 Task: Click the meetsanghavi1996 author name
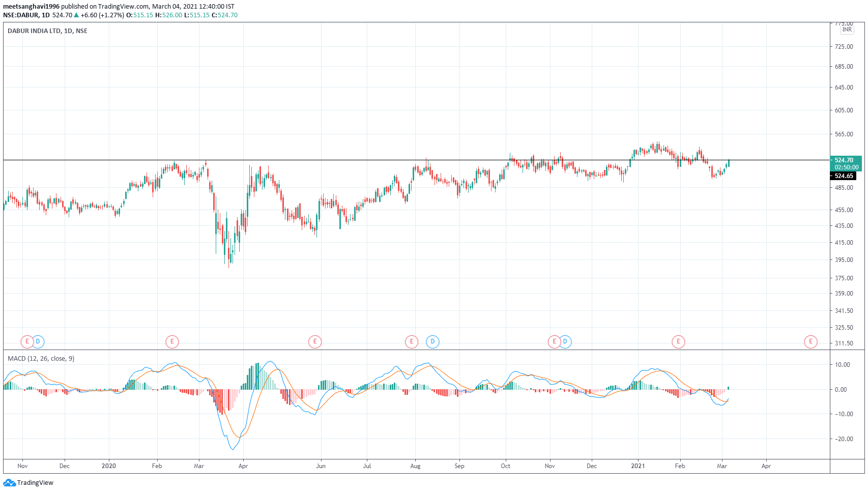click(x=31, y=7)
